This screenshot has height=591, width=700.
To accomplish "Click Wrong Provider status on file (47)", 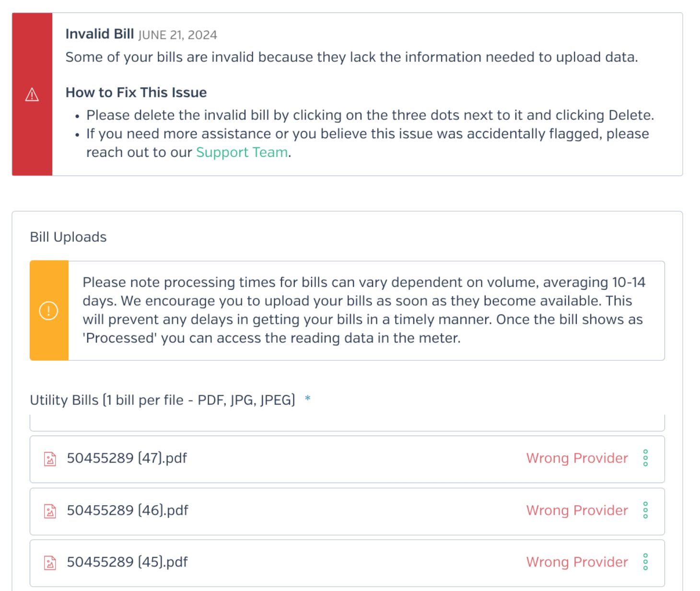I will (x=577, y=458).
